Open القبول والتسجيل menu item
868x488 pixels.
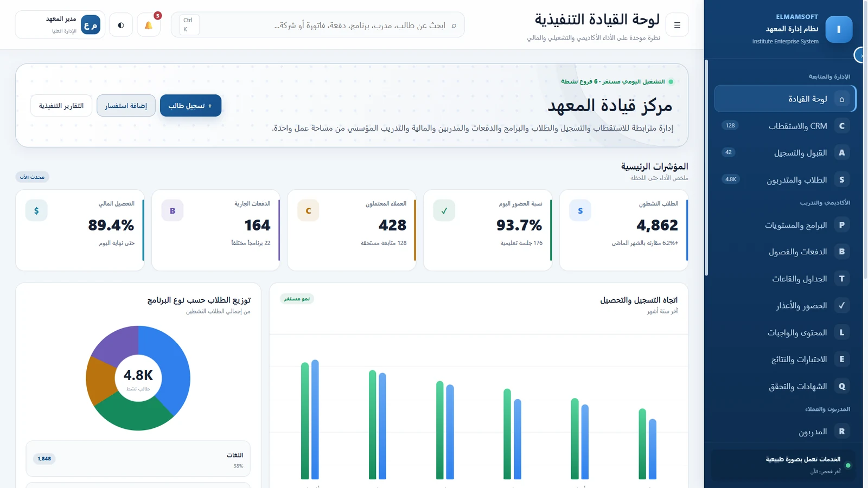click(x=784, y=152)
